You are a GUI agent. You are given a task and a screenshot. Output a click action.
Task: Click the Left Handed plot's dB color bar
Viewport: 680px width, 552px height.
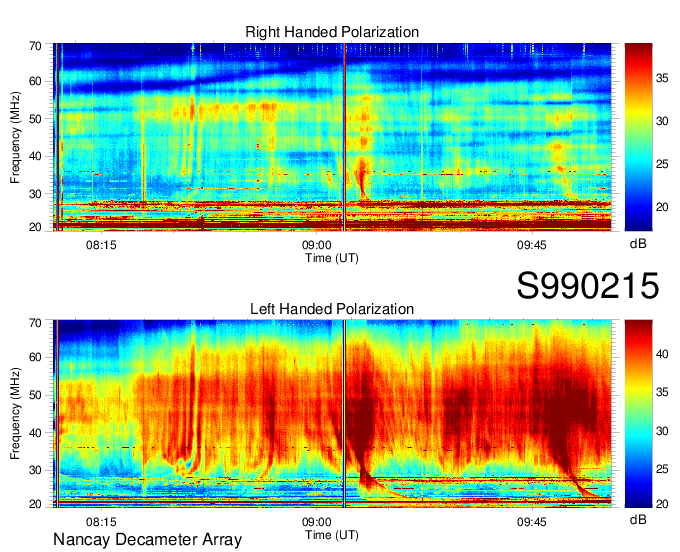click(638, 414)
